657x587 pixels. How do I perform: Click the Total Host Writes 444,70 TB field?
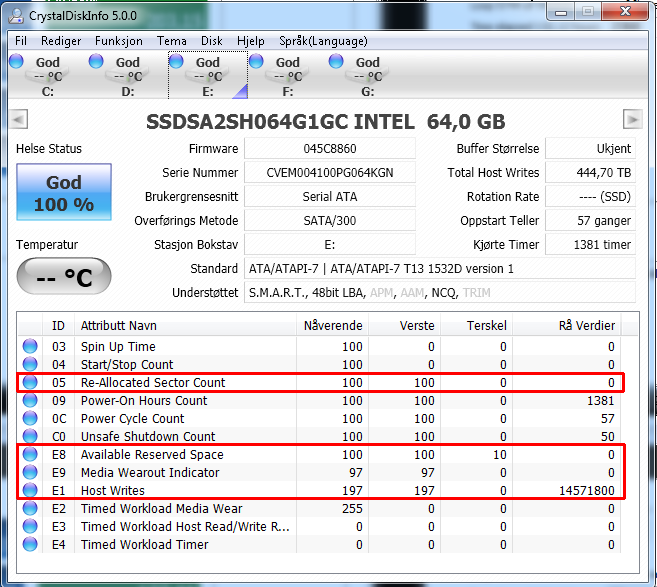tap(590, 172)
